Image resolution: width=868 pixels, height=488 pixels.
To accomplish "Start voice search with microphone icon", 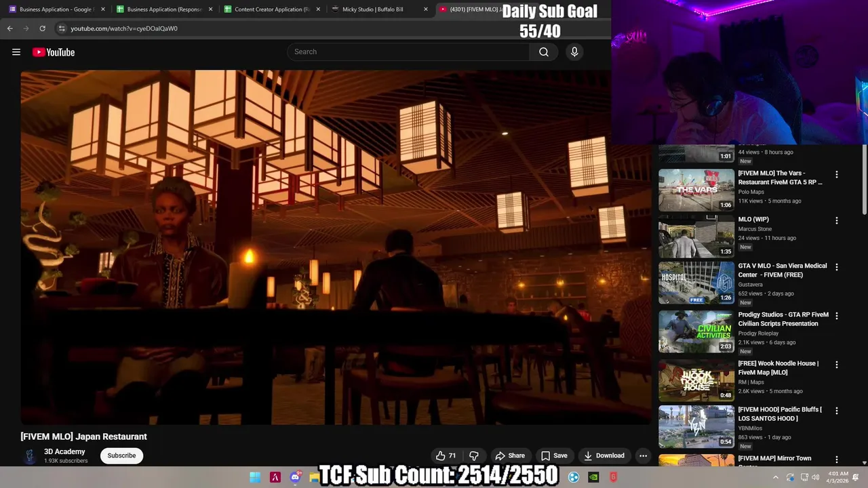I will click(574, 52).
